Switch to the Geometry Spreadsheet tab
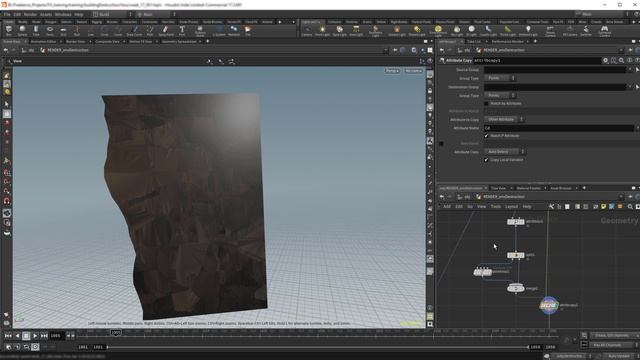Viewport: 640px width, 360px height. click(x=179, y=42)
